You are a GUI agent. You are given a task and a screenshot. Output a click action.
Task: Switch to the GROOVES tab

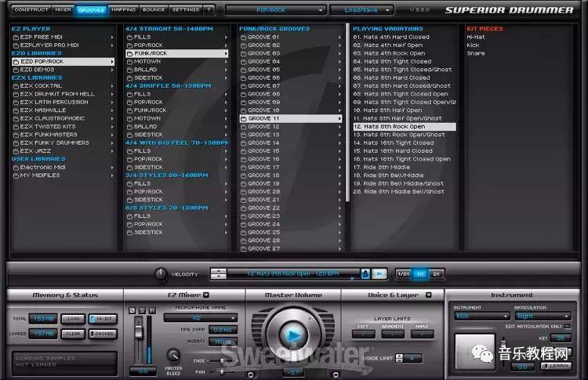point(92,9)
